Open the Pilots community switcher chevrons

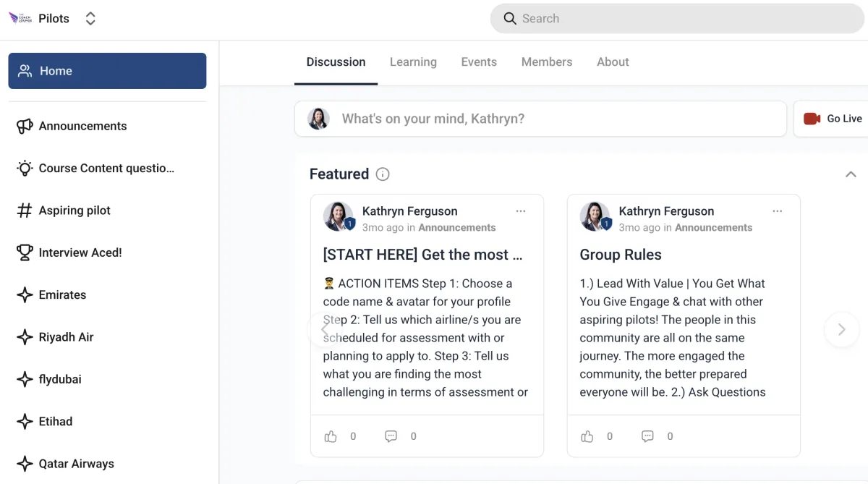point(90,19)
